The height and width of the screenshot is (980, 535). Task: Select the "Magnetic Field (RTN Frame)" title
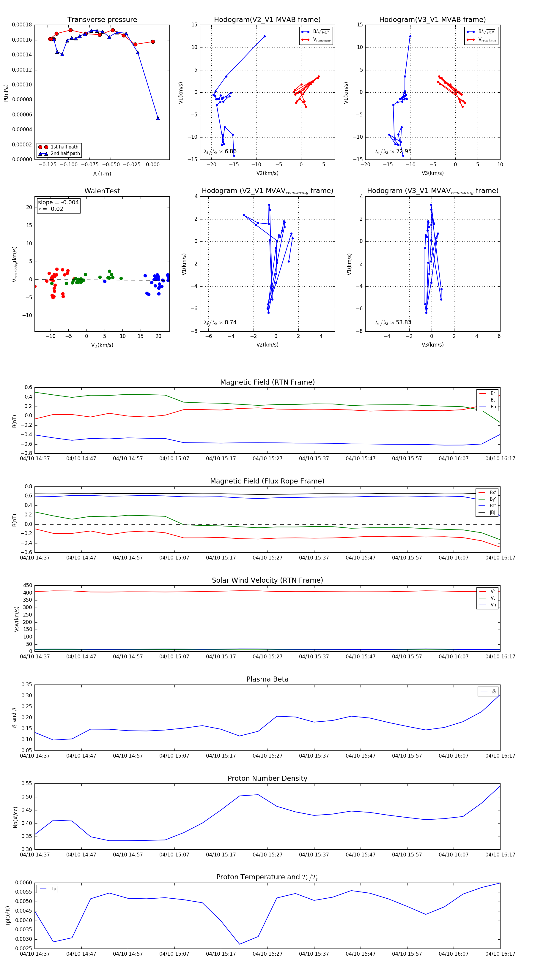coord(267,382)
